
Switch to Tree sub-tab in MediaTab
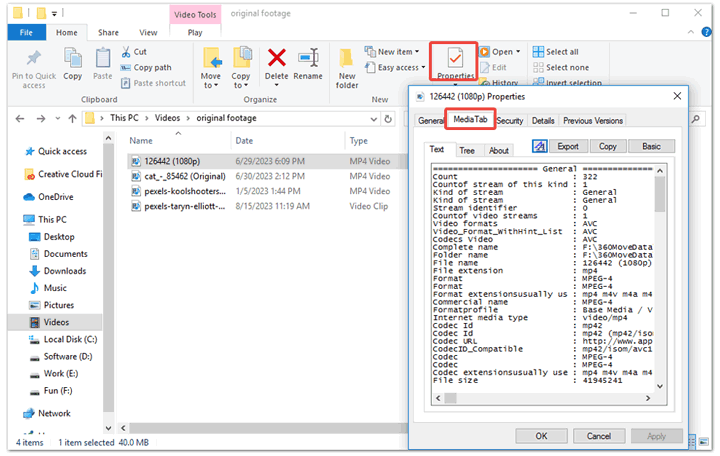pyautogui.click(x=467, y=151)
